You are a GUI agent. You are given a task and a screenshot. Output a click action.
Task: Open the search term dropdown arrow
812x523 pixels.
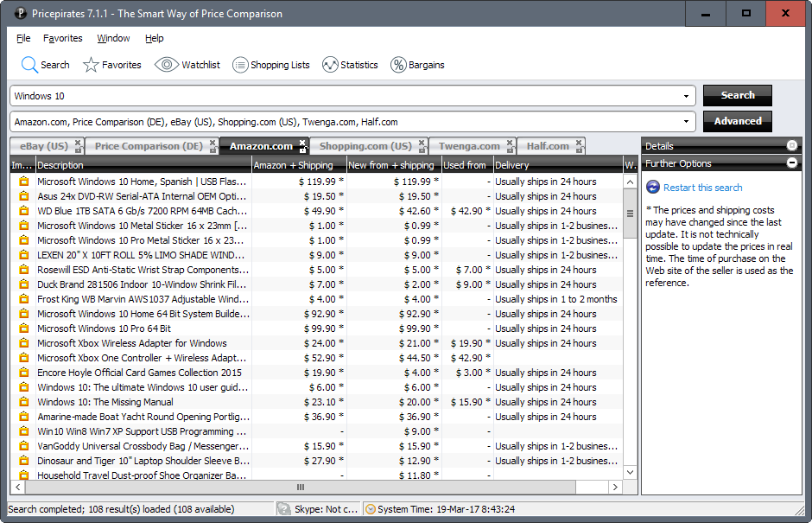click(x=686, y=96)
